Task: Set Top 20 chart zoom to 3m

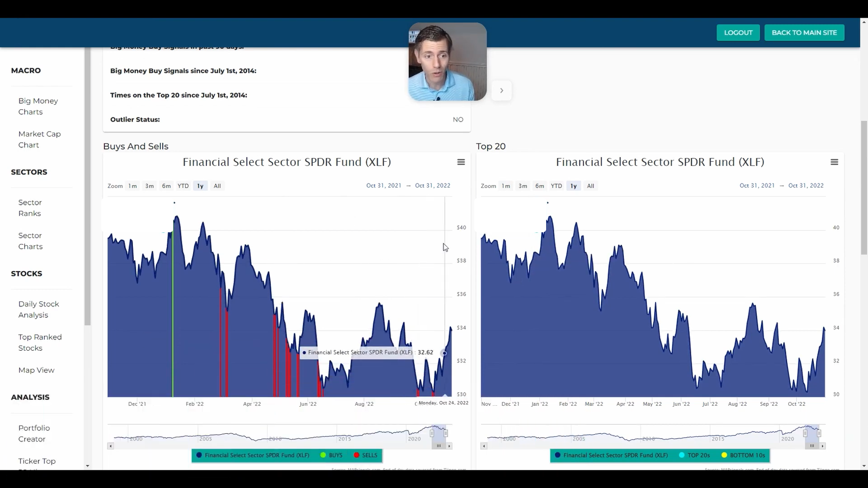Action: 523,186
